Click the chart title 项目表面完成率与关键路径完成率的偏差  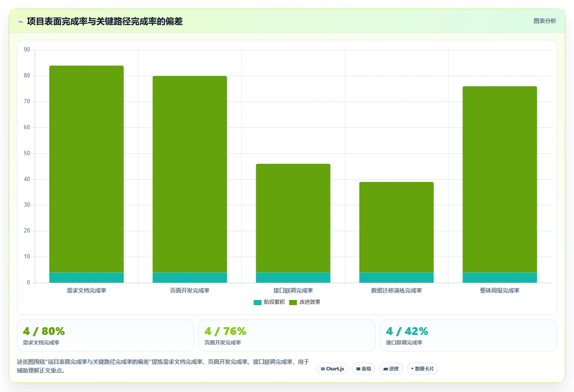click(105, 22)
